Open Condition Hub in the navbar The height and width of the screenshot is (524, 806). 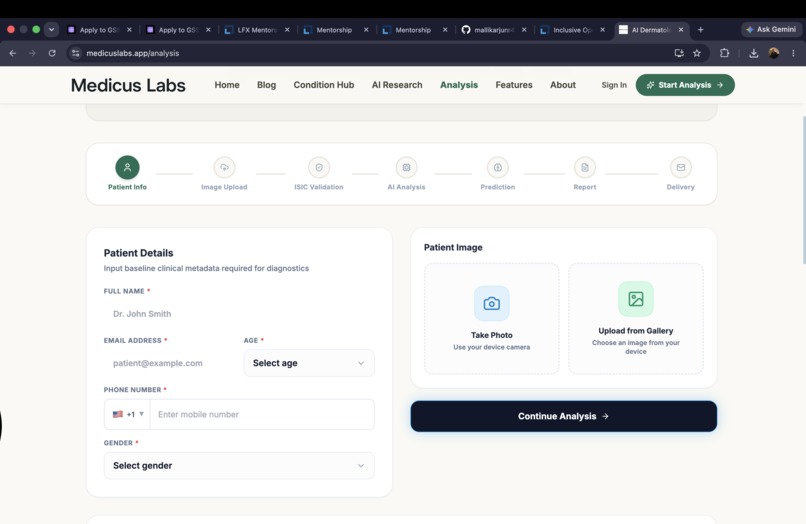(x=324, y=85)
